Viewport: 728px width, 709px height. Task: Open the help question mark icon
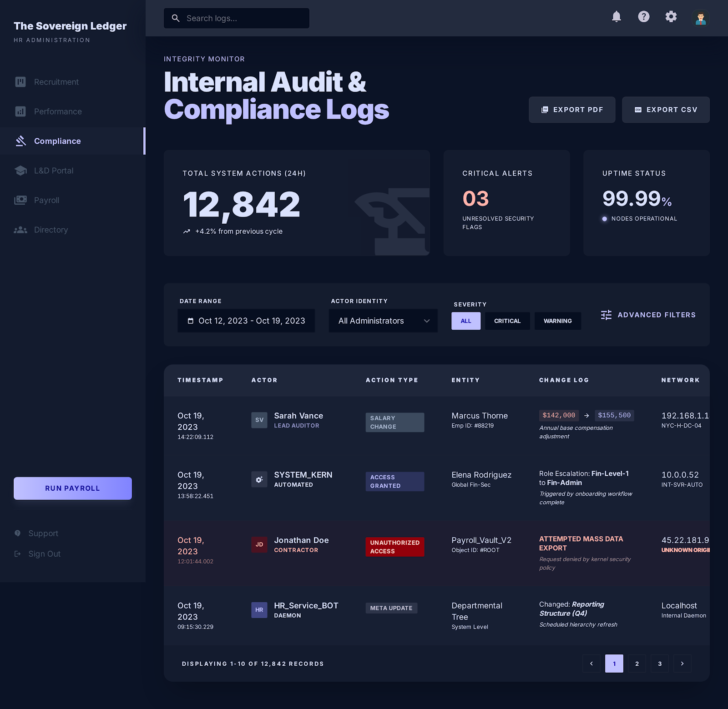coord(644,17)
